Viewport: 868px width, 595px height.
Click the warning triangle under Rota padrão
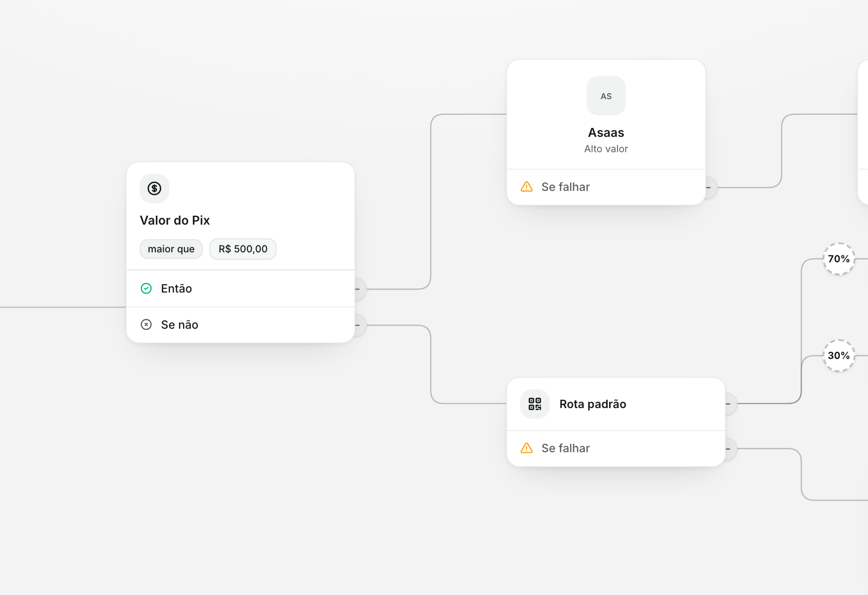click(527, 448)
